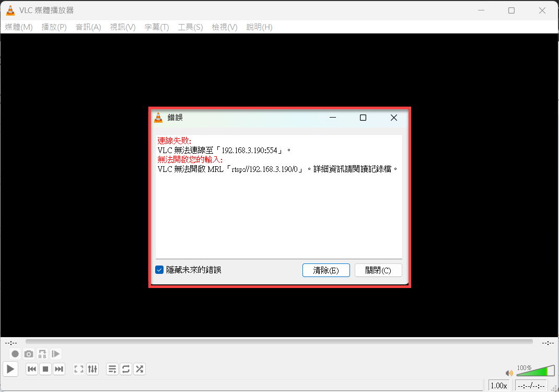Open the 播放(P) menu
Image resolution: width=559 pixels, height=392 pixels.
pyautogui.click(x=54, y=27)
